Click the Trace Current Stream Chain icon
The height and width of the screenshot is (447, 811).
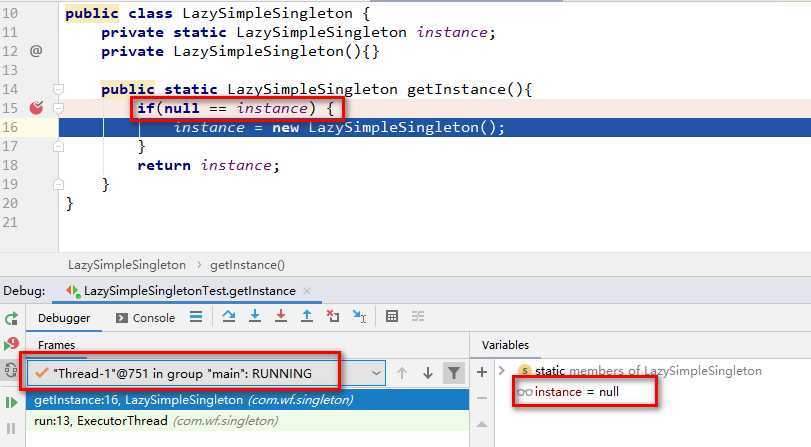point(418,316)
